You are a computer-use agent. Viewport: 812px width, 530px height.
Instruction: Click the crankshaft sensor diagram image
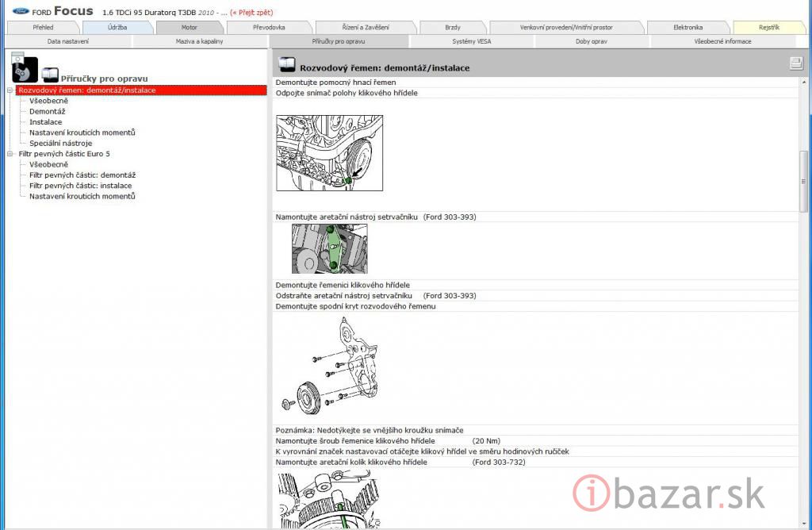[329, 153]
